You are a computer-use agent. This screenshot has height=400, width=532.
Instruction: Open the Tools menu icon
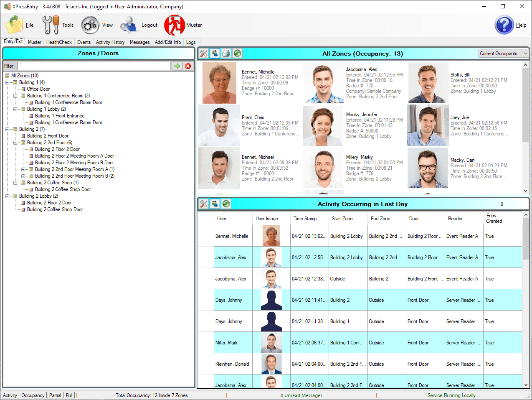pos(51,25)
